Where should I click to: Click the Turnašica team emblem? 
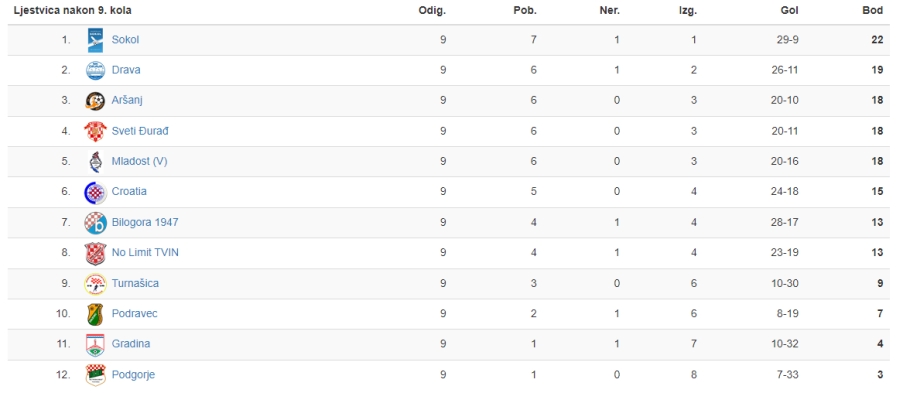coord(96,284)
